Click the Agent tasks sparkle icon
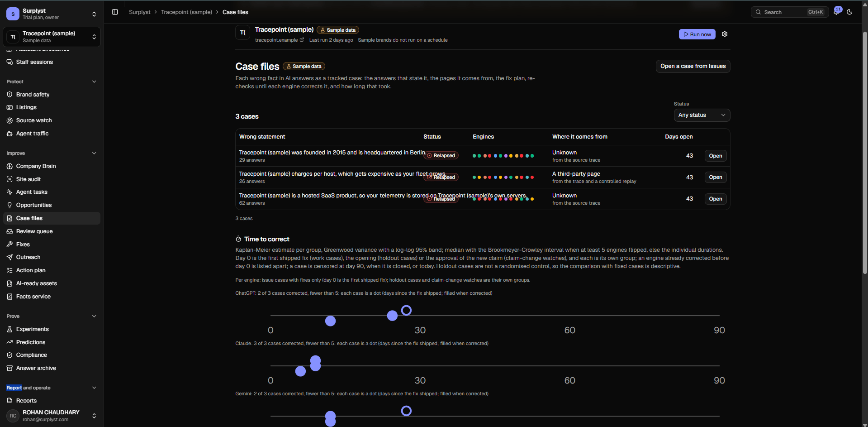 (9, 192)
